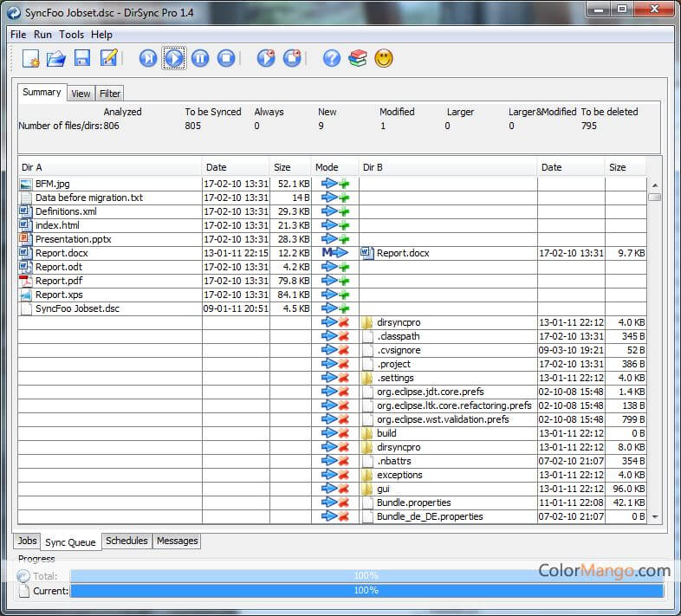Click the scrollbar thumb of the file list
The image size is (681, 616).
click(655, 198)
